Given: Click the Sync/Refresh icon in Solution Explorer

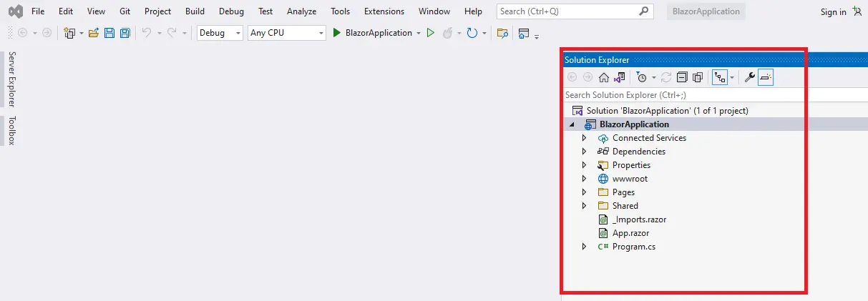Looking at the screenshot, I should (666, 77).
